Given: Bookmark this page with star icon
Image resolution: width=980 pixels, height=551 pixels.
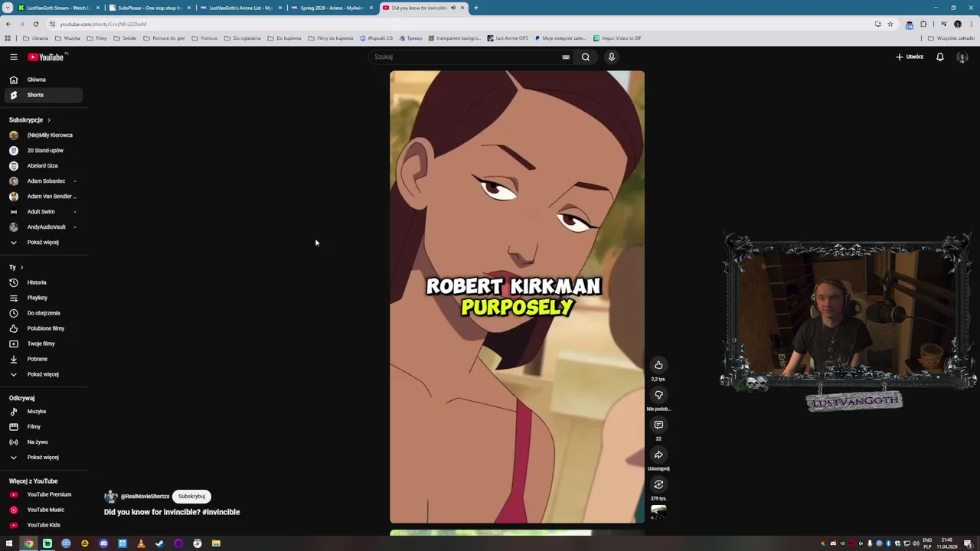Looking at the screenshot, I should (890, 24).
